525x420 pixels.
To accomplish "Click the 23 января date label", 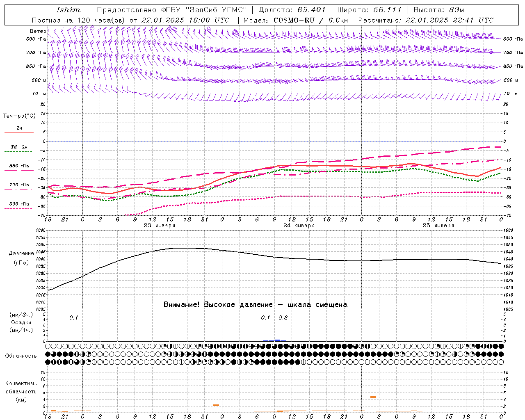I will [x=159, y=226].
